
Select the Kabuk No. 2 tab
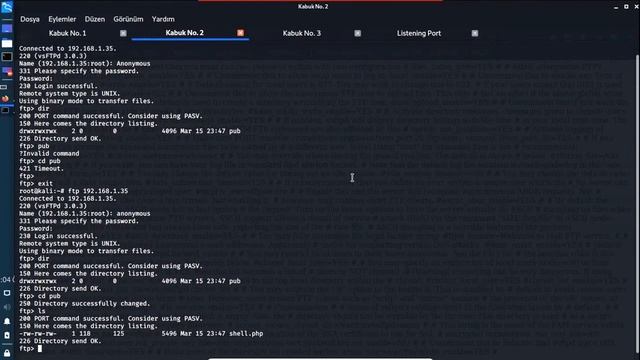tap(184, 33)
